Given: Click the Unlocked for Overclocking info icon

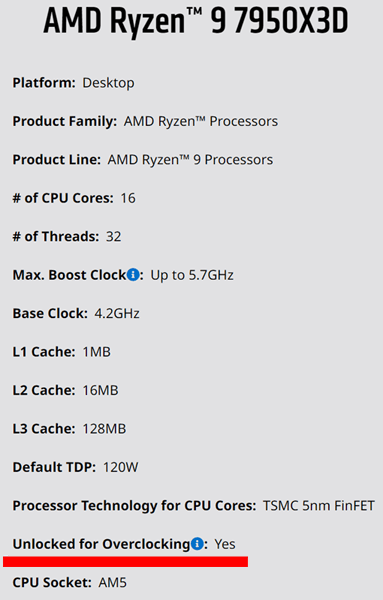Looking at the screenshot, I should click(197, 543).
